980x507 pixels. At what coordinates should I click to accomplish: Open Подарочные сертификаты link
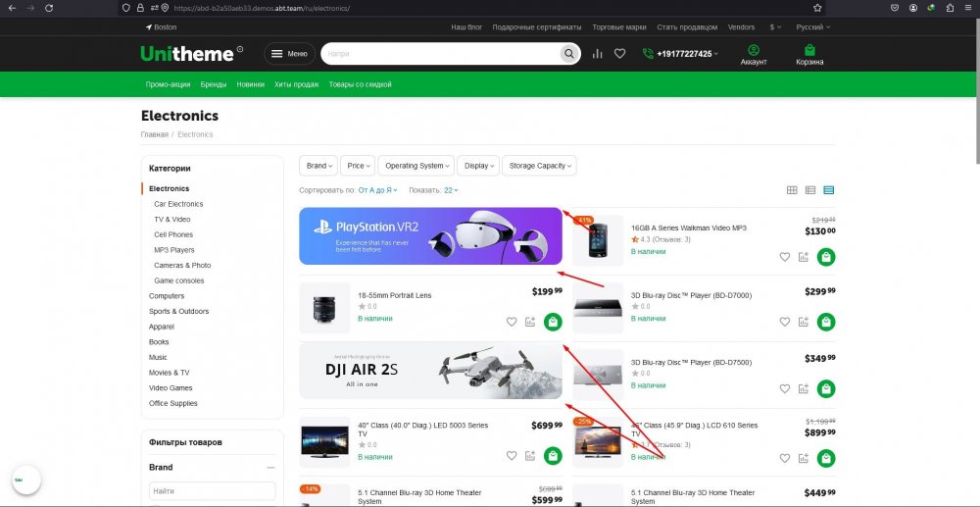[537, 27]
